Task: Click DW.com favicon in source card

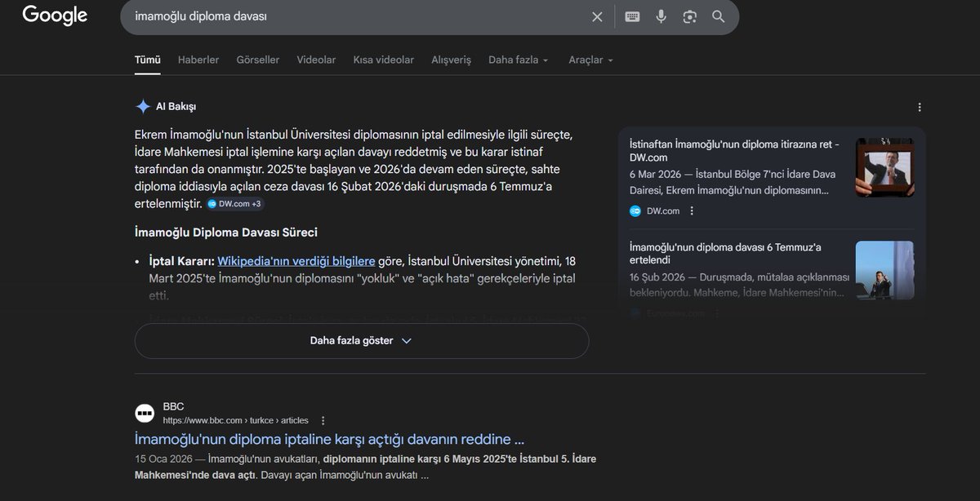Action: point(635,211)
